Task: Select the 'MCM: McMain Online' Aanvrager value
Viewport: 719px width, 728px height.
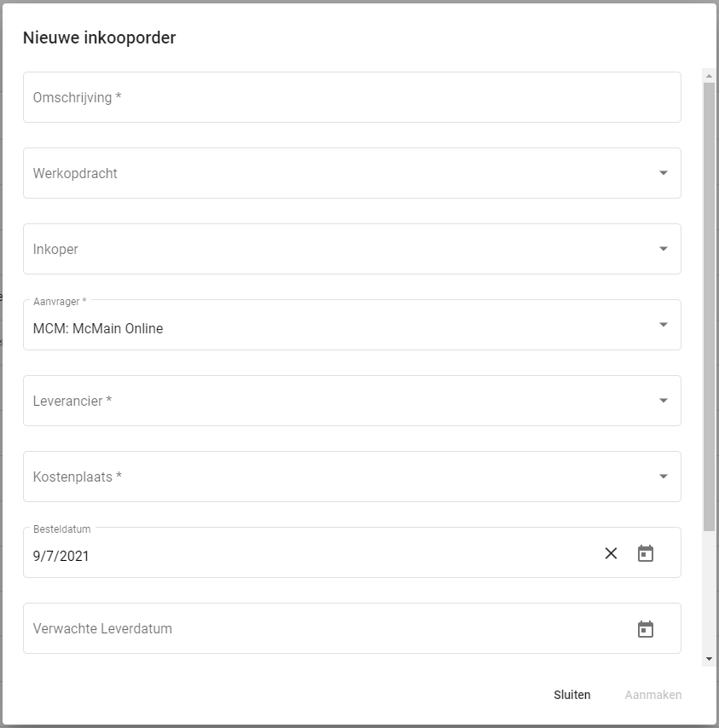Action: tap(98, 328)
